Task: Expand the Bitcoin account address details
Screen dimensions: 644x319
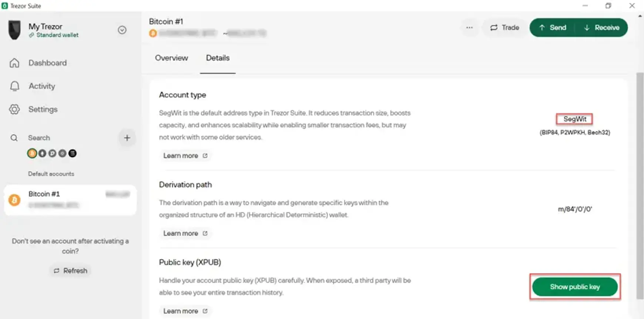Action: (x=208, y=33)
